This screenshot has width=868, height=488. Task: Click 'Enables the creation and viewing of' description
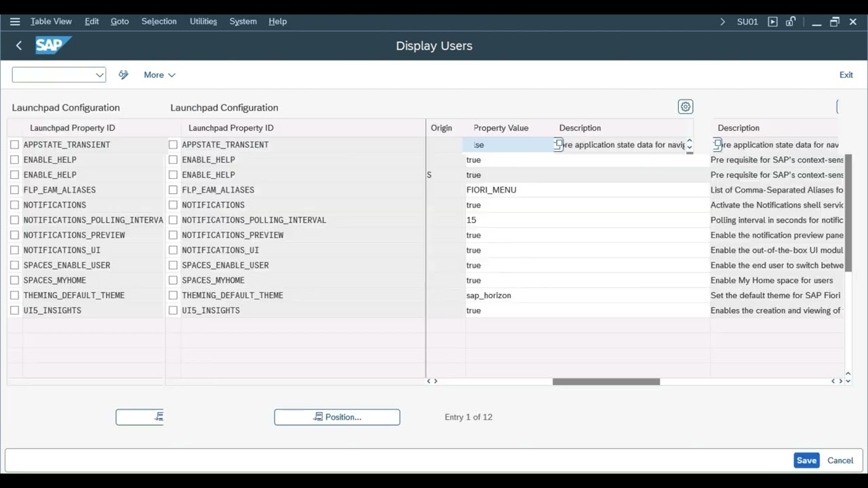[x=776, y=310]
